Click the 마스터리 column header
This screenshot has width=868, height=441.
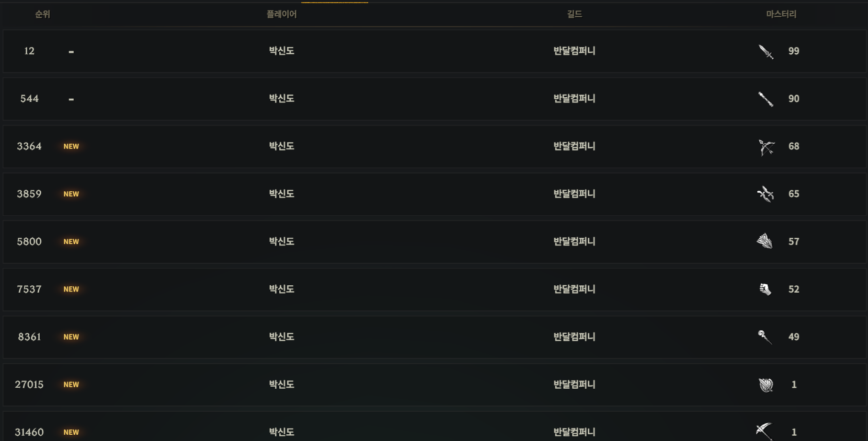[781, 15]
